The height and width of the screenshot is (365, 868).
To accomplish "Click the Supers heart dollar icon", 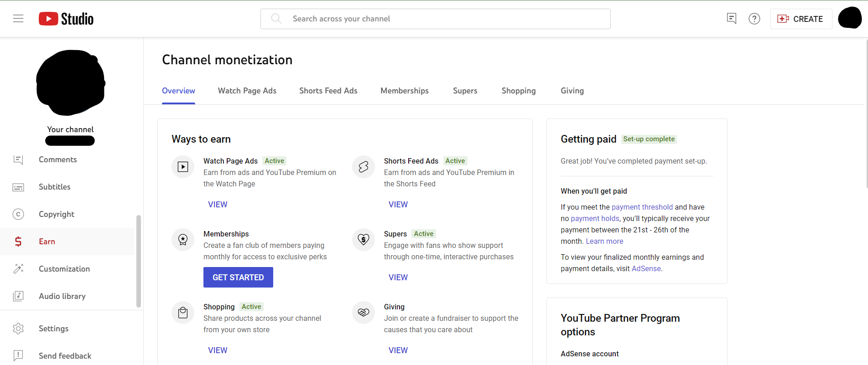I will point(364,240).
